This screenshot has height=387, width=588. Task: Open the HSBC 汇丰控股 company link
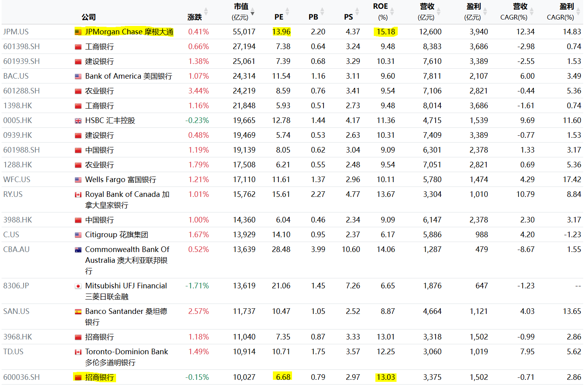point(110,121)
